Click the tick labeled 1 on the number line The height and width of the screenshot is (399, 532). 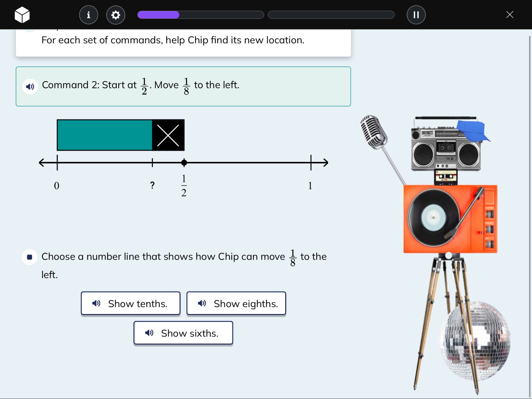(310, 163)
